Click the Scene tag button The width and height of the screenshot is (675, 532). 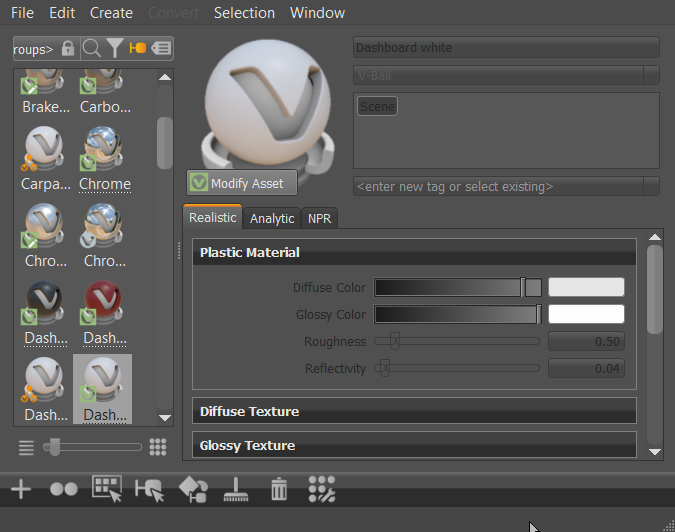(x=377, y=106)
